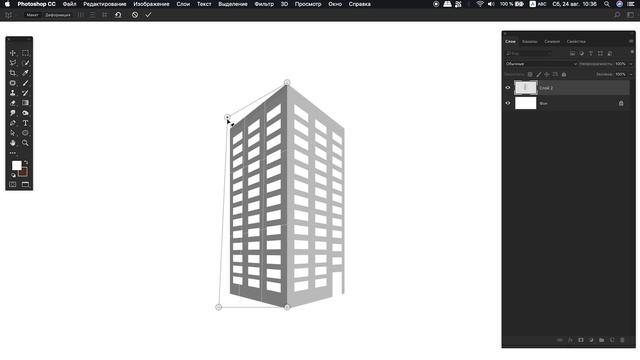Click the auto straighten vertical lines icon

click(81, 15)
